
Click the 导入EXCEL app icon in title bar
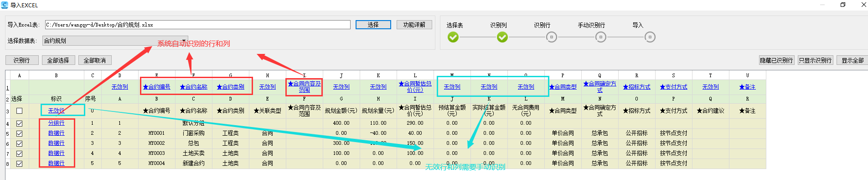(5, 5)
